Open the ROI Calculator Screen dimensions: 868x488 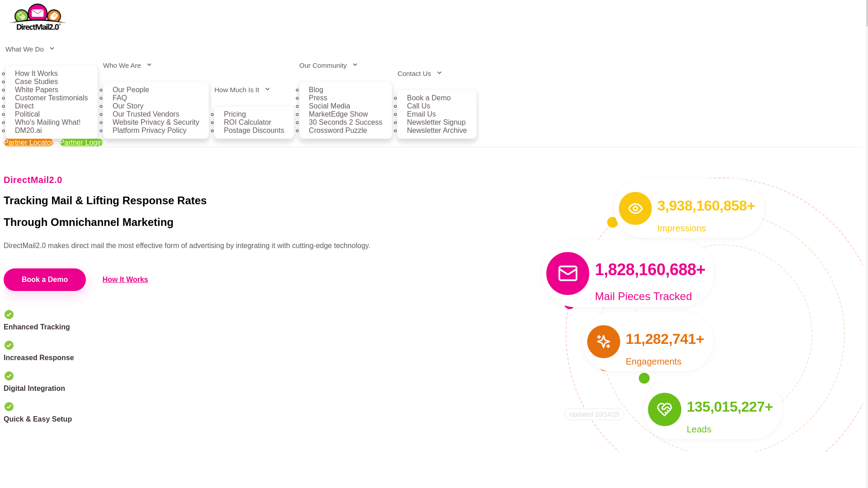point(247,122)
